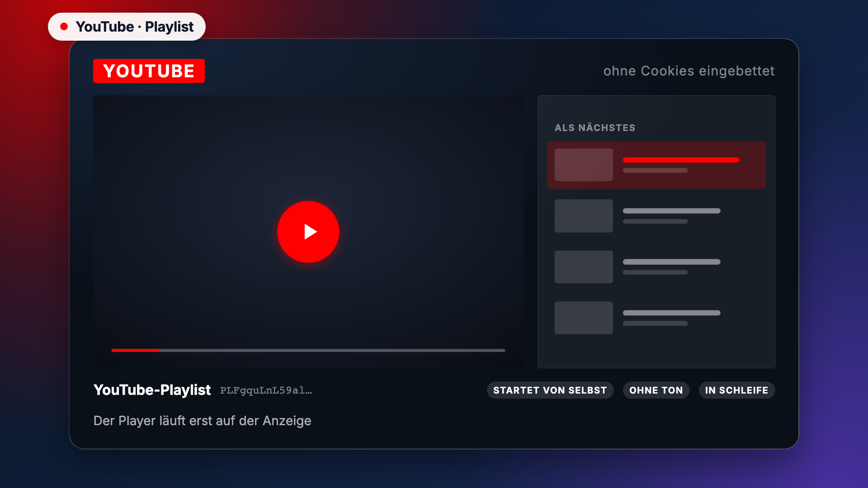The width and height of the screenshot is (868, 488).
Task: Click the ALS NÄCHSTES heading
Action: click(x=595, y=128)
